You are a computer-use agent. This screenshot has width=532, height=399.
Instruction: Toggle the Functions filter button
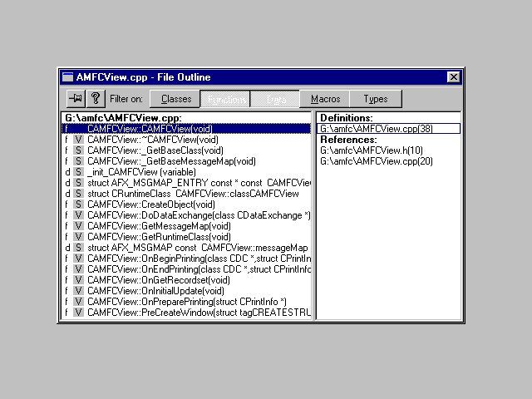226,99
